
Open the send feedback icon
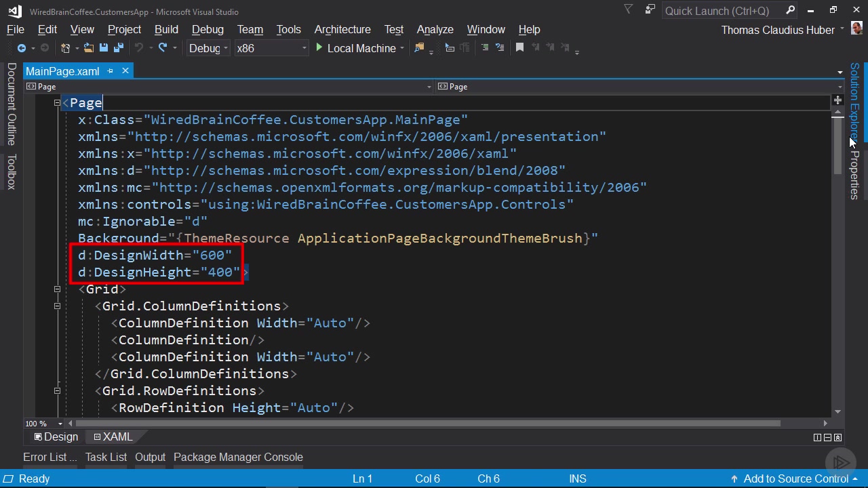pyautogui.click(x=650, y=10)
